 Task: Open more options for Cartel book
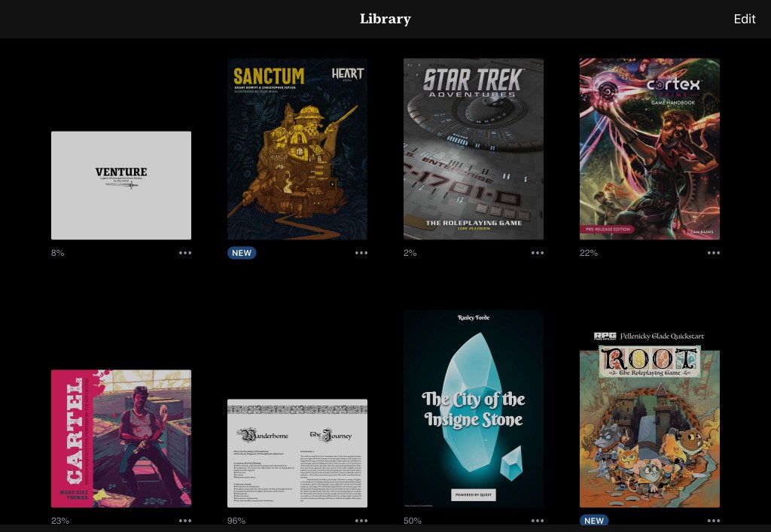pyautogui.click(x=185, y=520)
